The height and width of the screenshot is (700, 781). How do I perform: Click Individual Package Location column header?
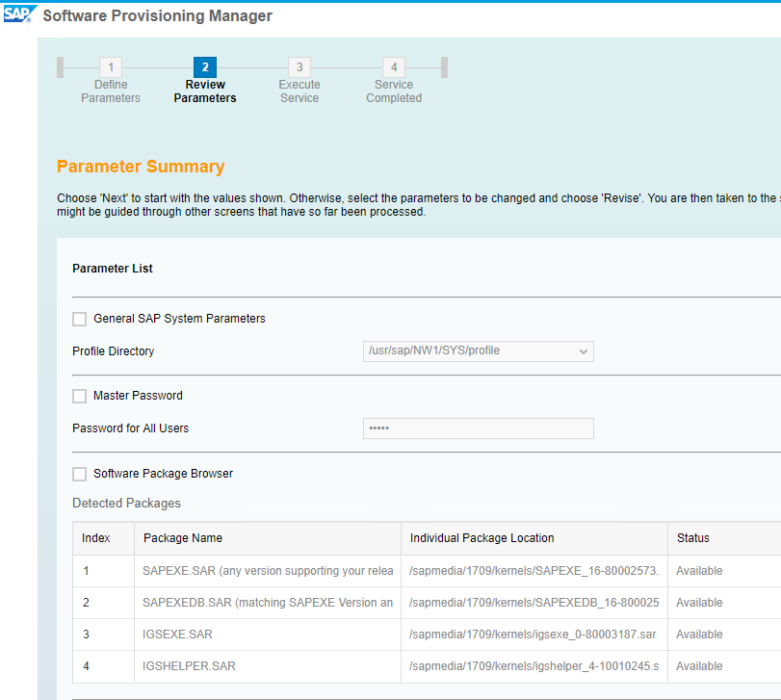[x=534, y=538]
